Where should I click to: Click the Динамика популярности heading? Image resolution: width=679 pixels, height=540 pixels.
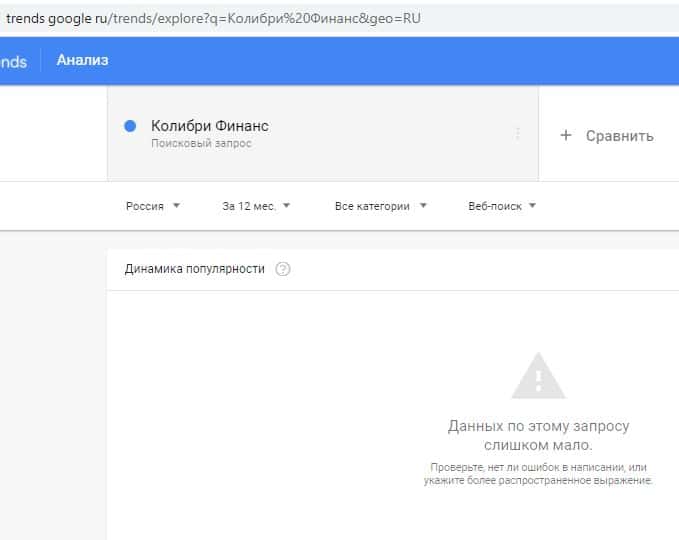pos(195,269)
